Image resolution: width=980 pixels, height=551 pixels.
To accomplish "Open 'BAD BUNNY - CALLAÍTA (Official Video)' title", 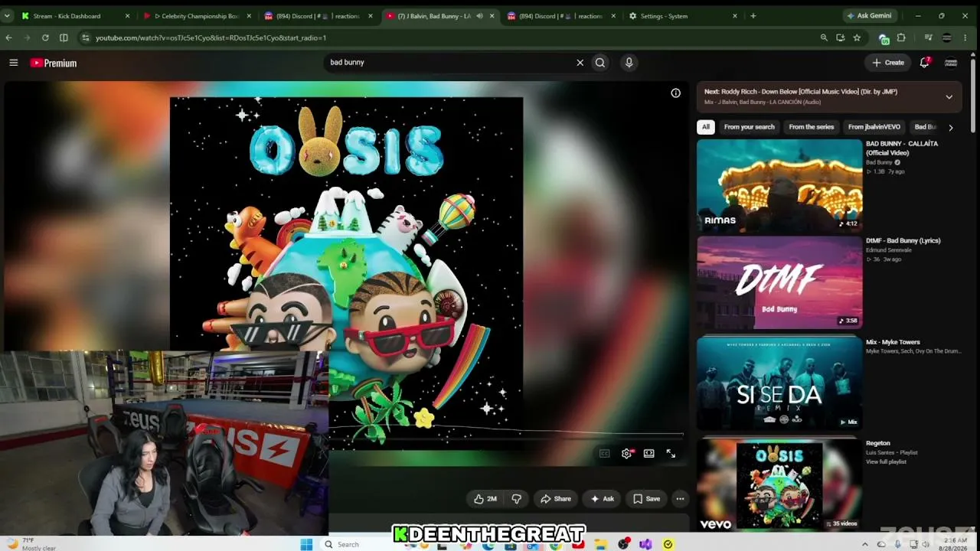I will pyautogui.click(x=902, y=148).
